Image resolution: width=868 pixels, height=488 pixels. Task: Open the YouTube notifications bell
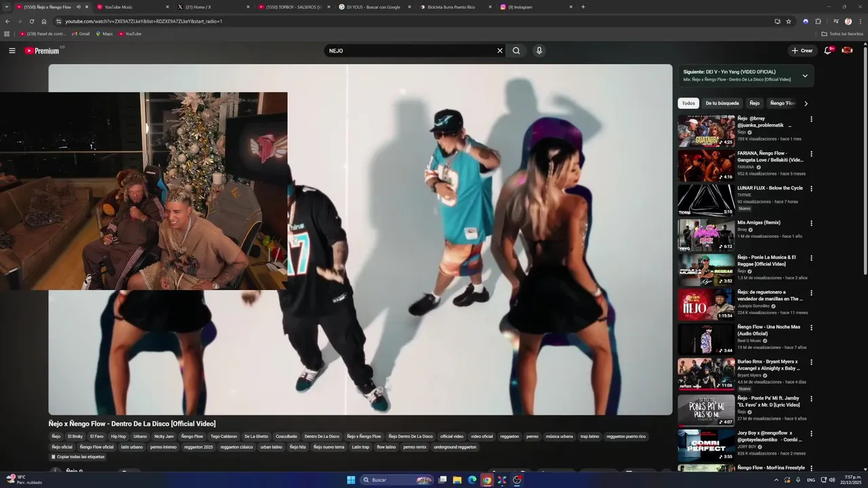[x=828, y=50]
